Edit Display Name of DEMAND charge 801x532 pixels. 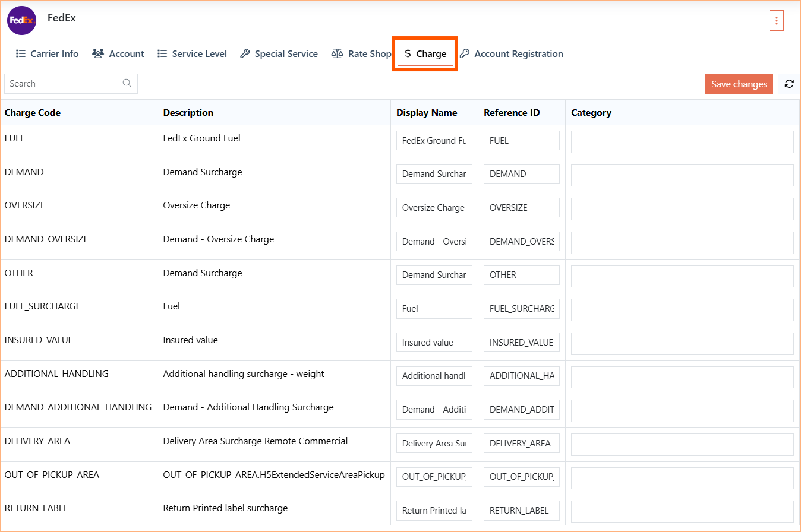click(434, 174)
